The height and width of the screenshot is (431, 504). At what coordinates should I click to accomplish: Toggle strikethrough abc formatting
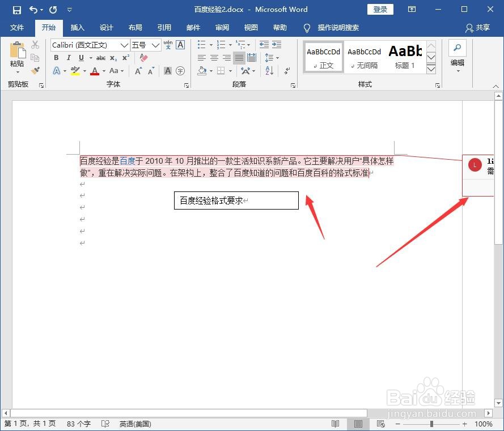point(101,58)
